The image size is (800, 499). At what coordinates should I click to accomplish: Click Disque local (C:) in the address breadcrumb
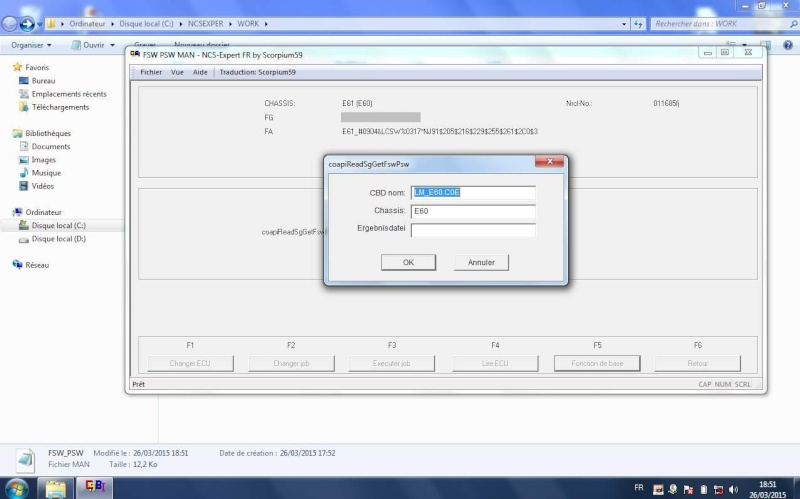(x=146, y=23)
